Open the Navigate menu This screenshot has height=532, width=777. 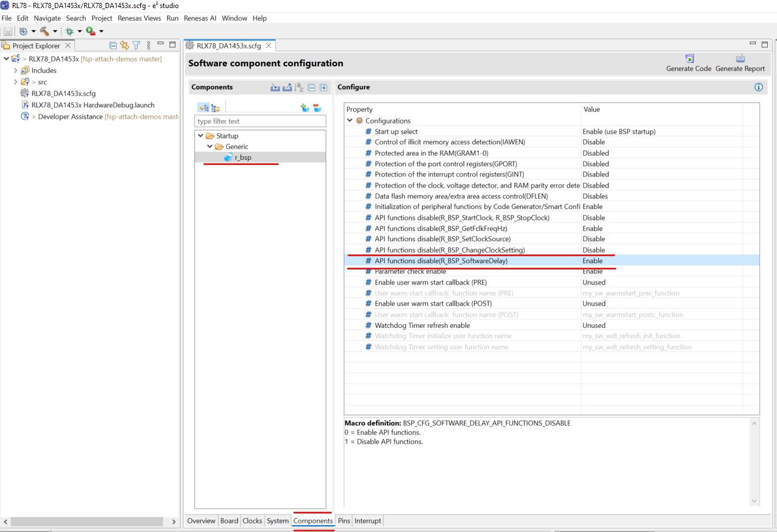coord(47,18)
